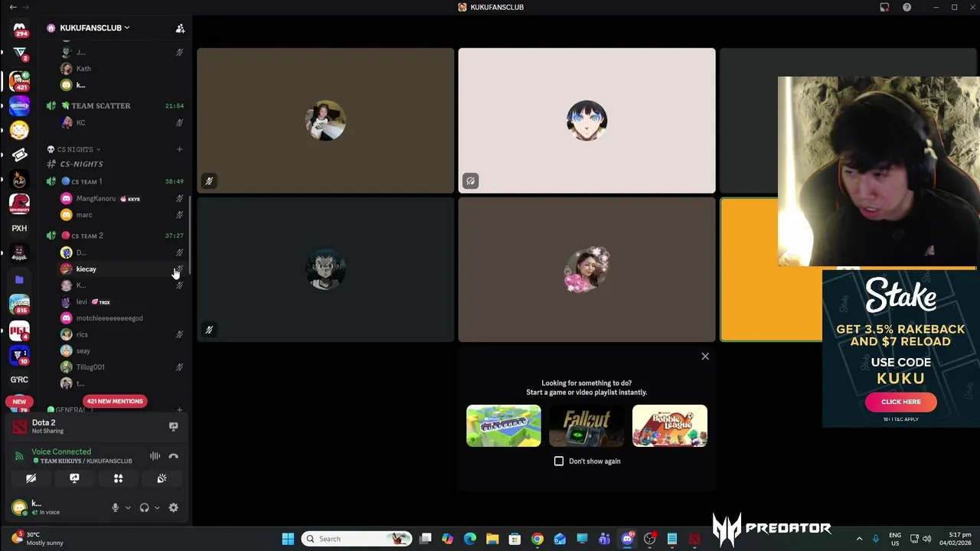This screenshot has width=980, height=551.
Task: Open voice noise suppression icon
Action: [x=155, y=456]
